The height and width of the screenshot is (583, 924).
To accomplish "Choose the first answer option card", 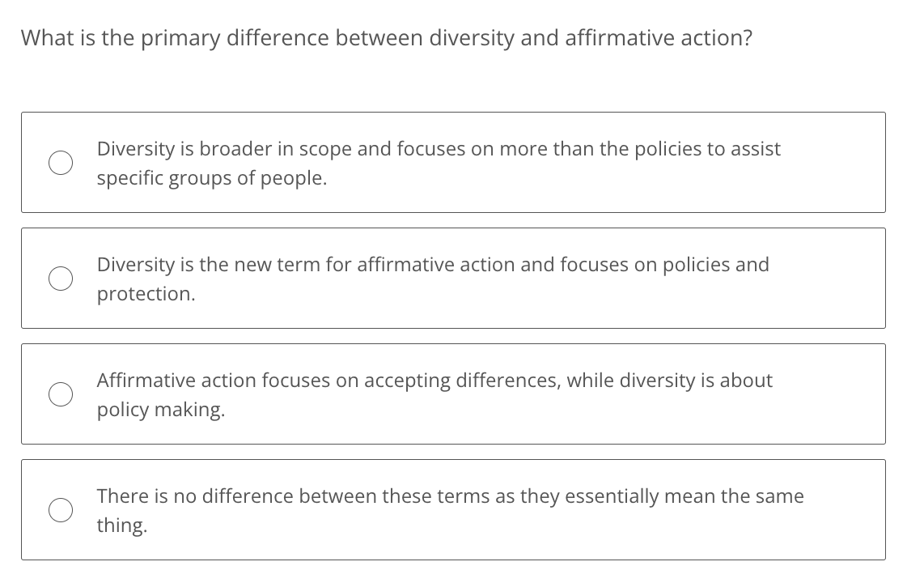I will pos(453,163).
